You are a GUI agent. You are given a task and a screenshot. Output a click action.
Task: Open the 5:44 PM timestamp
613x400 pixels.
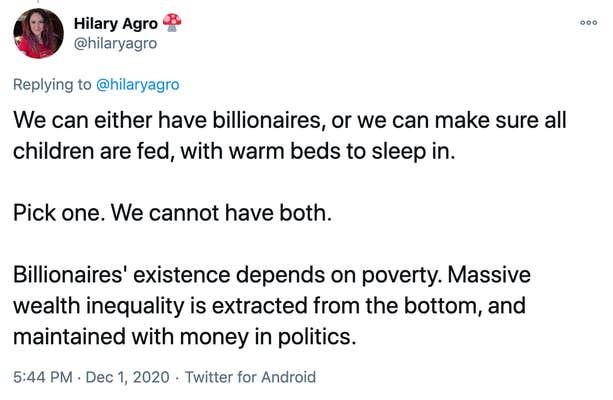pyautogui.click(x=43, y=377)
